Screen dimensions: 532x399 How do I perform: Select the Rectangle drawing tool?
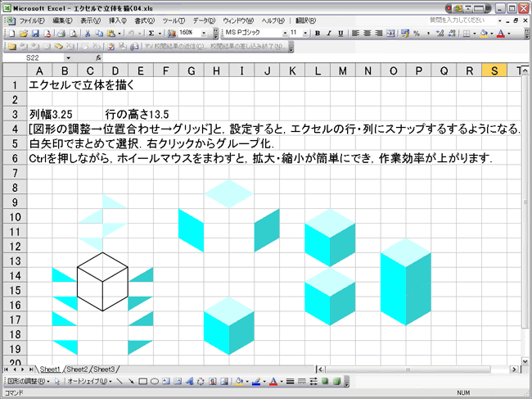(x=143, y=382)
